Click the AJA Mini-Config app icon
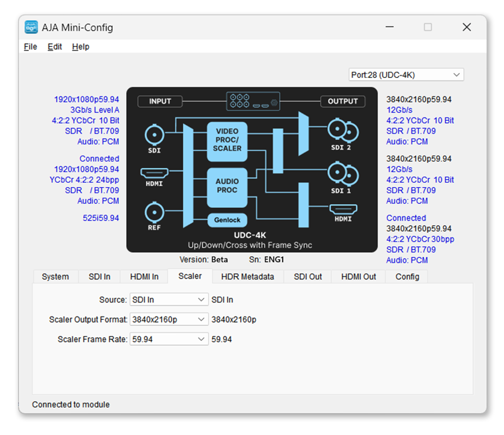The image size is (504, 435). pos(31,28)
